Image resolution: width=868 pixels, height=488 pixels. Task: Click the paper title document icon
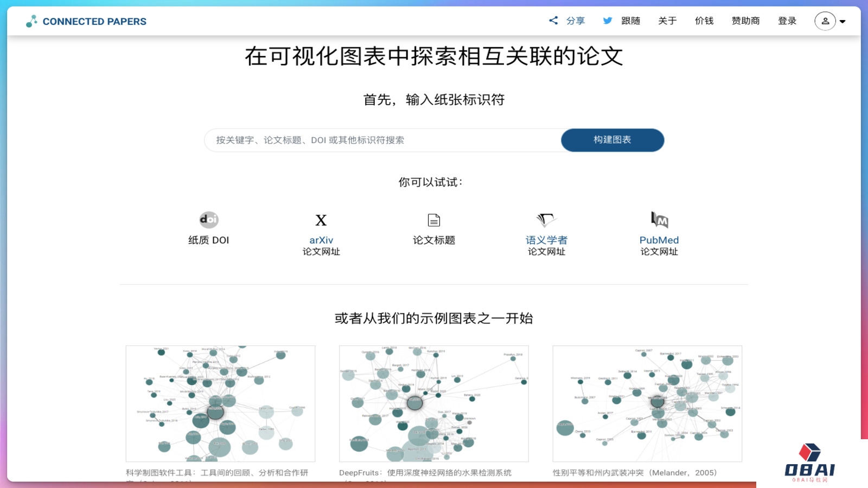(434, 220)
